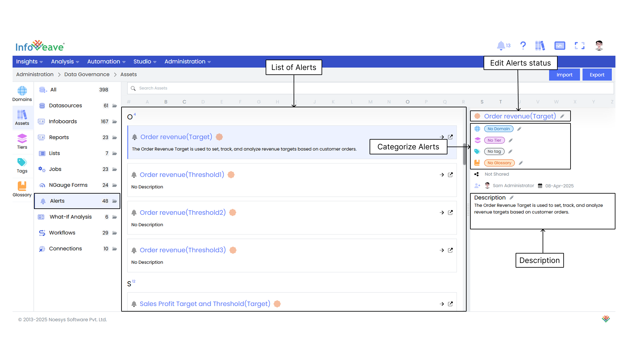Click the No Domain tag pill
The width and height of the screenshot is (628, 364).
coord(499,129)
